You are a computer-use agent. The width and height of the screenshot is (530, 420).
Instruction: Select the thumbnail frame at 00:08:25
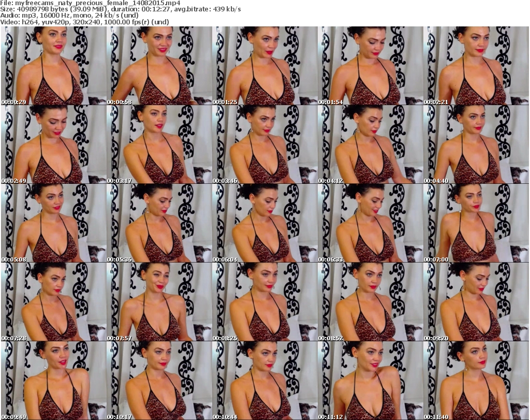(265, 302)
